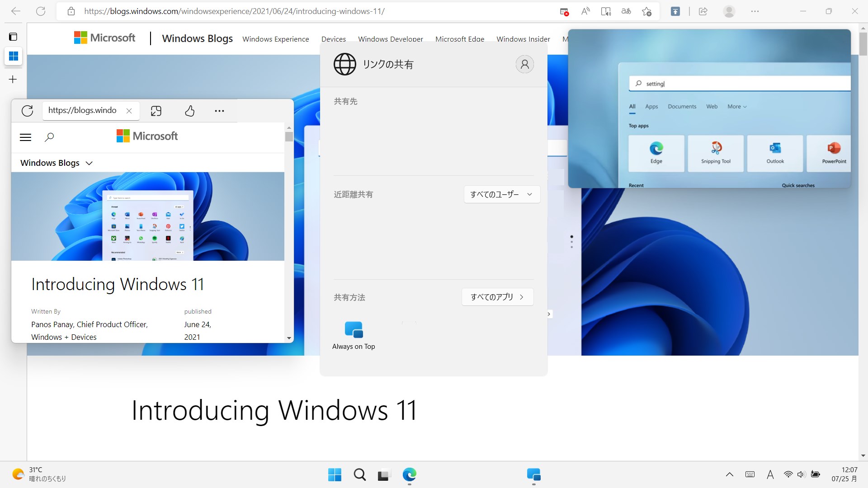Open Immersive Reader from address bar
Viewport: 868px width, 488px height.
click(x=606, y=11)
